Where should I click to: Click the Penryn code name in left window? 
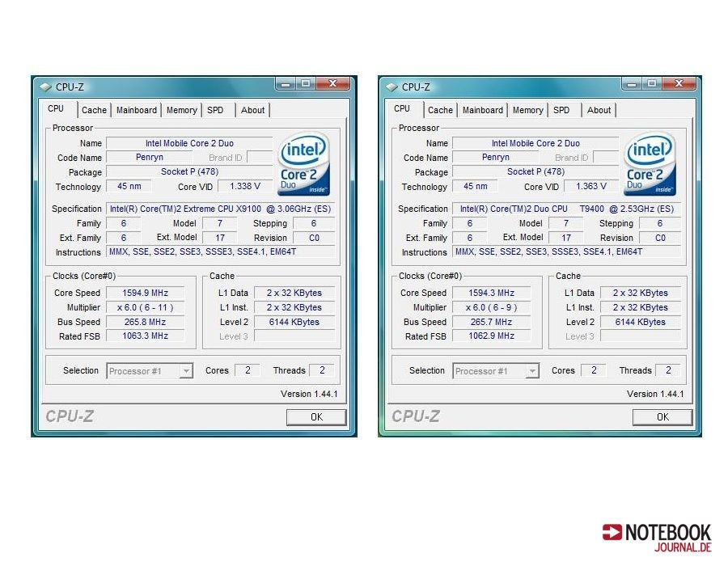[150, 158]
